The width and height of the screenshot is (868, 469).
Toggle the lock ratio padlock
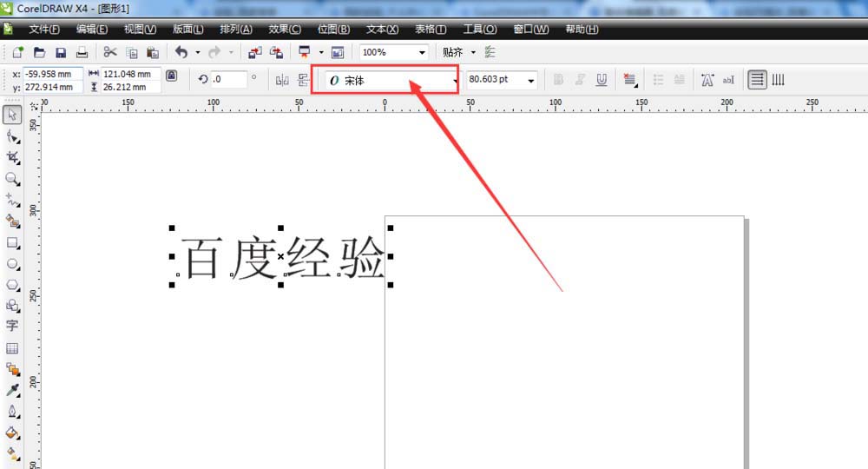click(x=172, y=76)
